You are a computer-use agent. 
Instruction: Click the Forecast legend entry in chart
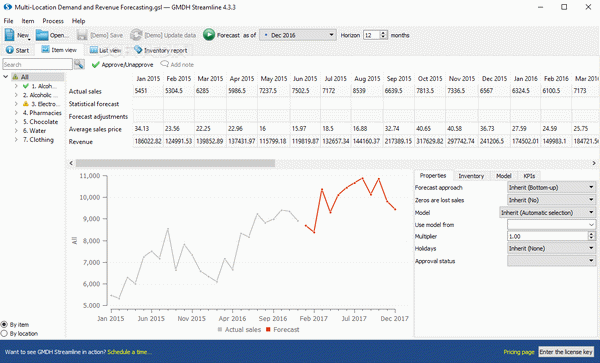pyautogui.click(x=283, y=329)
